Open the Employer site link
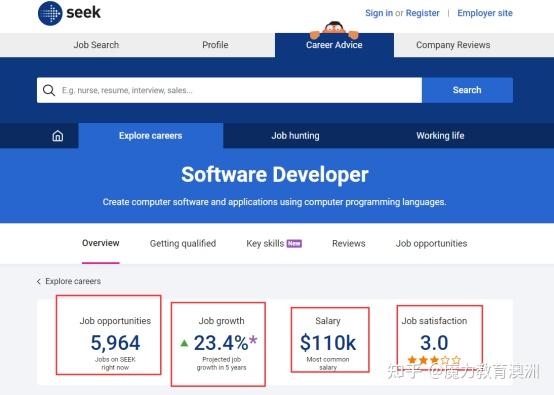554x395 pixels. (485, 13)
